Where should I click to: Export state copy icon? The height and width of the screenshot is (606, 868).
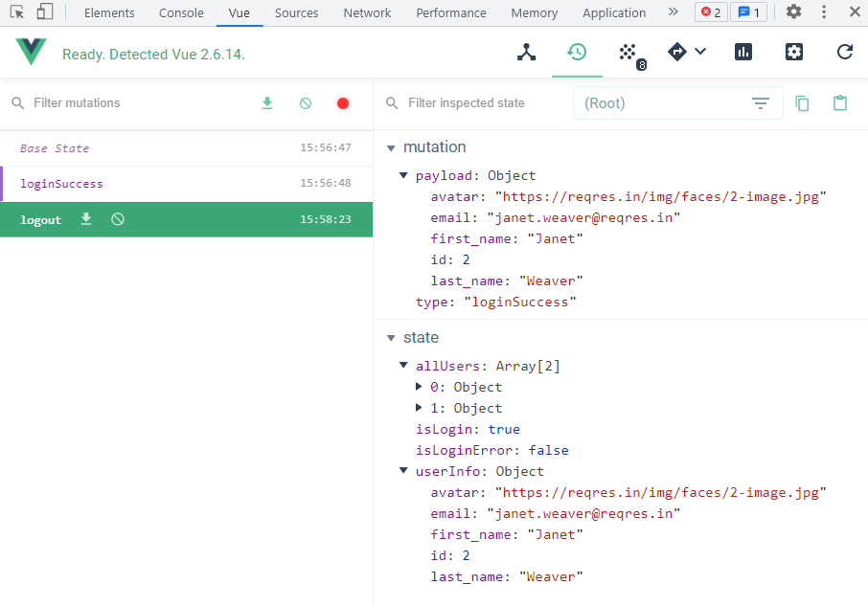pos(802,103)
